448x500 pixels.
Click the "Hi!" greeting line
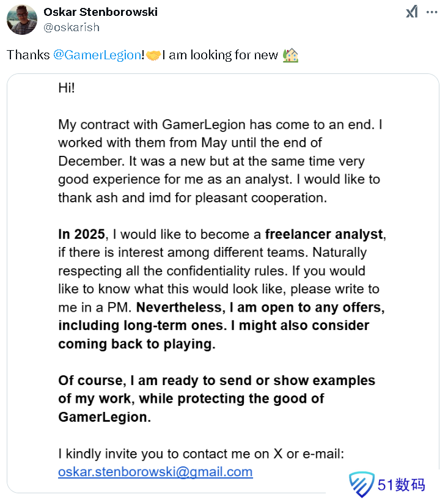(x=67, y=87)
